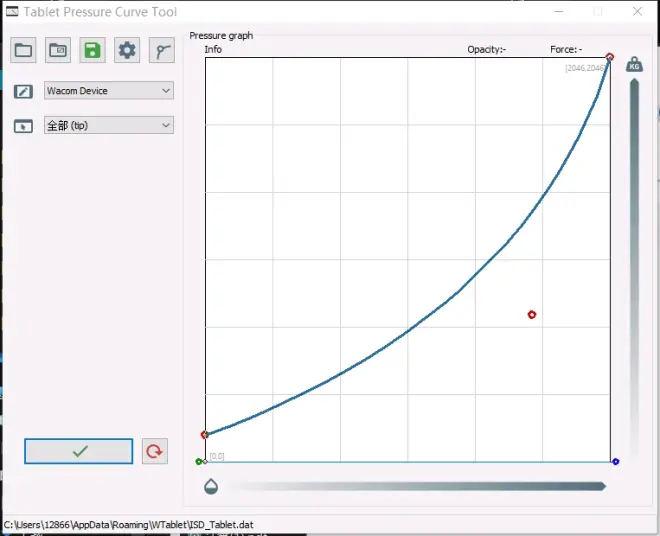Close the Tablet Pressure Curve Tool window
This screenshot has width=660, height=536.
(x=637, y=11)
